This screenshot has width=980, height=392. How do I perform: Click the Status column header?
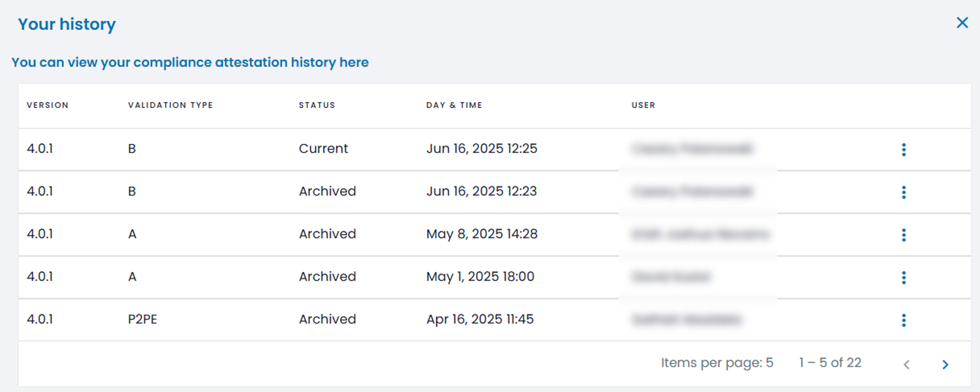pyautogui.click(x=317, y=105)
